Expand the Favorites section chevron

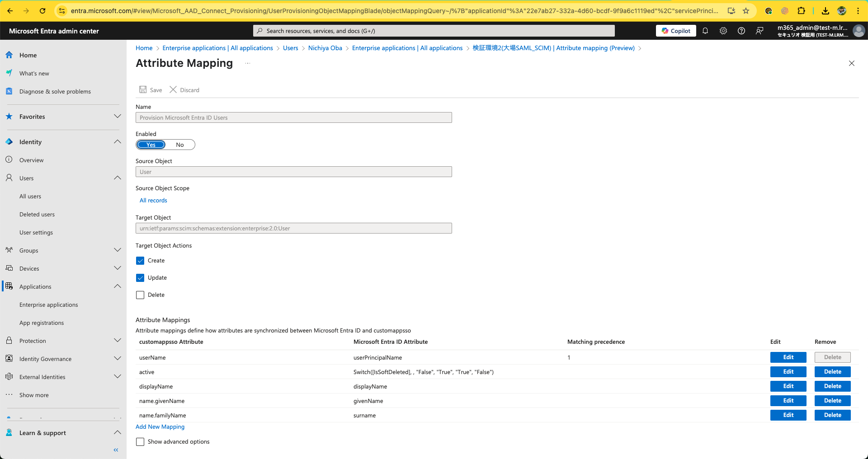tap(118, 116)
